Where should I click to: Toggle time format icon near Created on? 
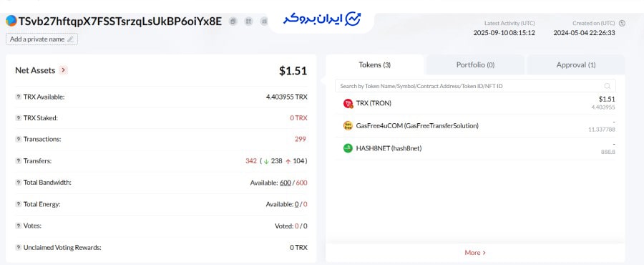pos(622,24)
